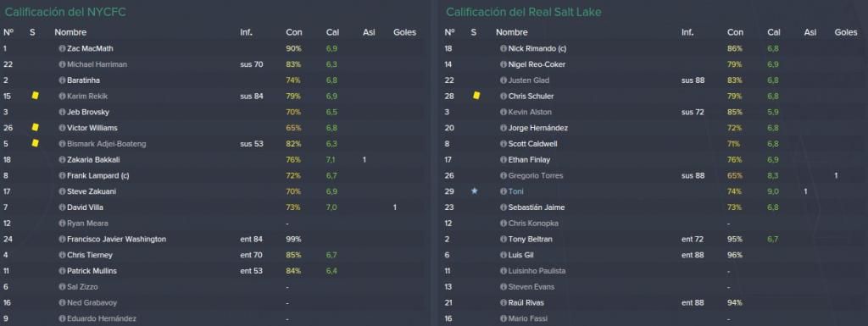This screenshot has height=326, width=868.
Task: Click Karim Rekik's yellow card icon
Action: pos(36,96)
